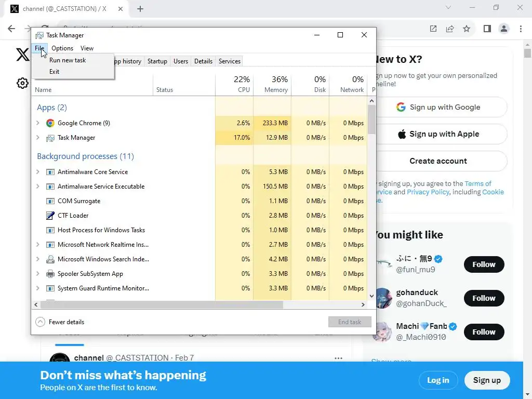532x399 pixels.
Task: Expand Microsoft Network Realtime Inspection row
Action: click(37, 245)
